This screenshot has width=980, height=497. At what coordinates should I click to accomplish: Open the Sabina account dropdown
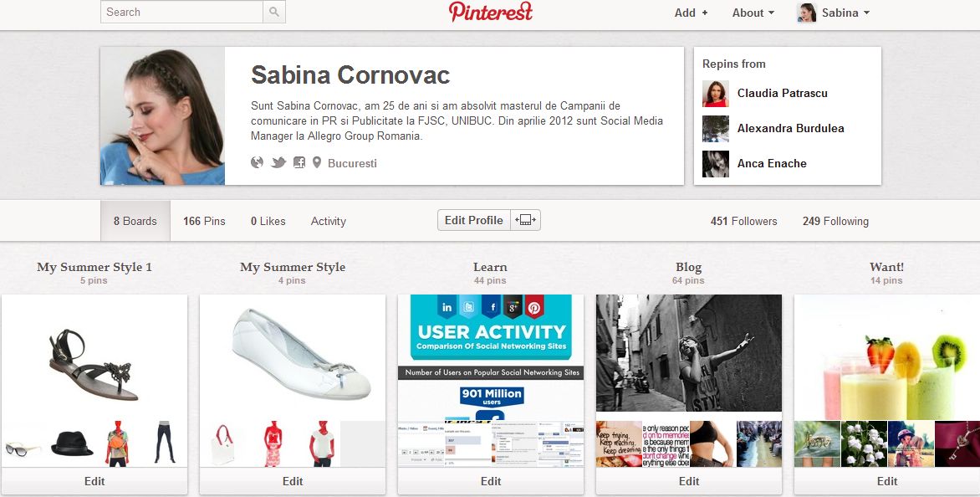coord(834,13)
